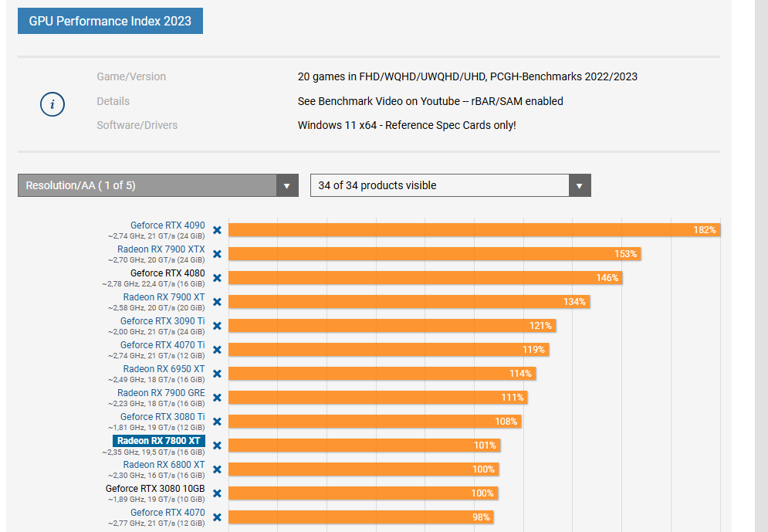Open the Resolution/AA dropdown

(x=157, y=185)
